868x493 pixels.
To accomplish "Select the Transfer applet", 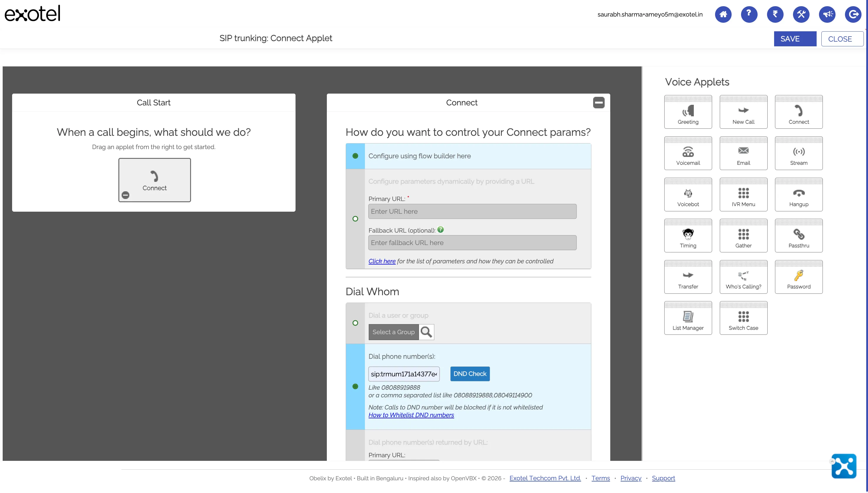I will pos(688,277).
